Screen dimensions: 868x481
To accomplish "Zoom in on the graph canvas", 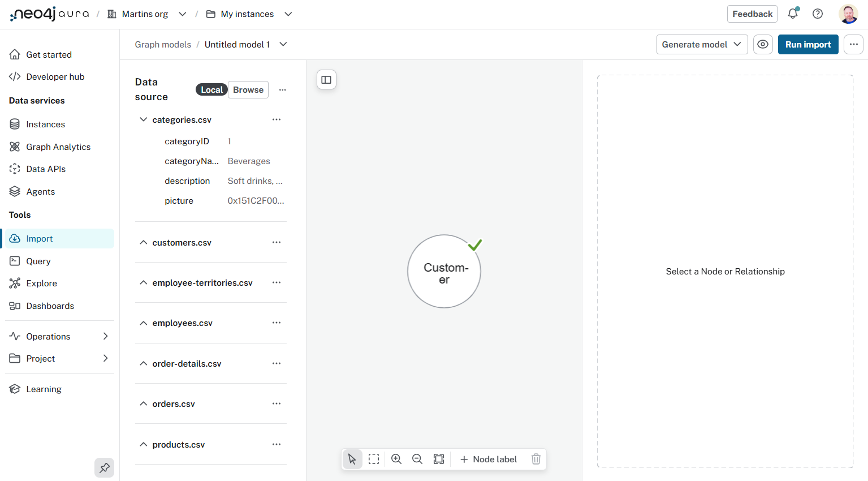I will coord(396,459).
